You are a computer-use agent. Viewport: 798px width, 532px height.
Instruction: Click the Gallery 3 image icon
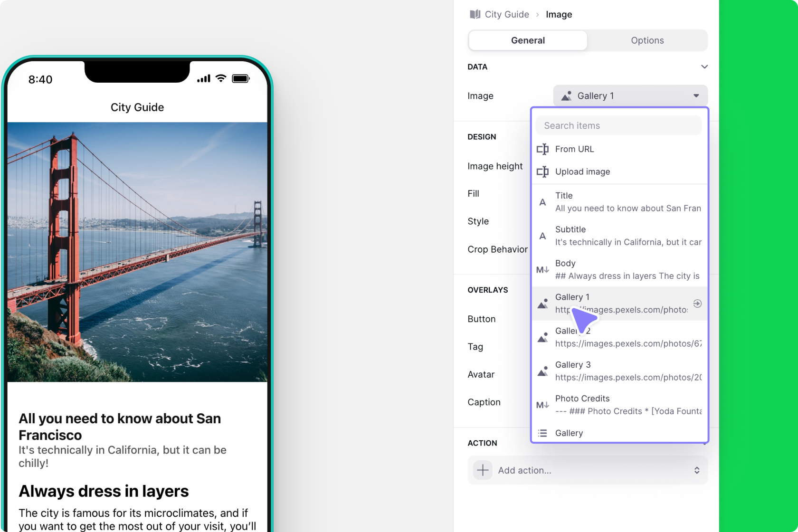542,371
